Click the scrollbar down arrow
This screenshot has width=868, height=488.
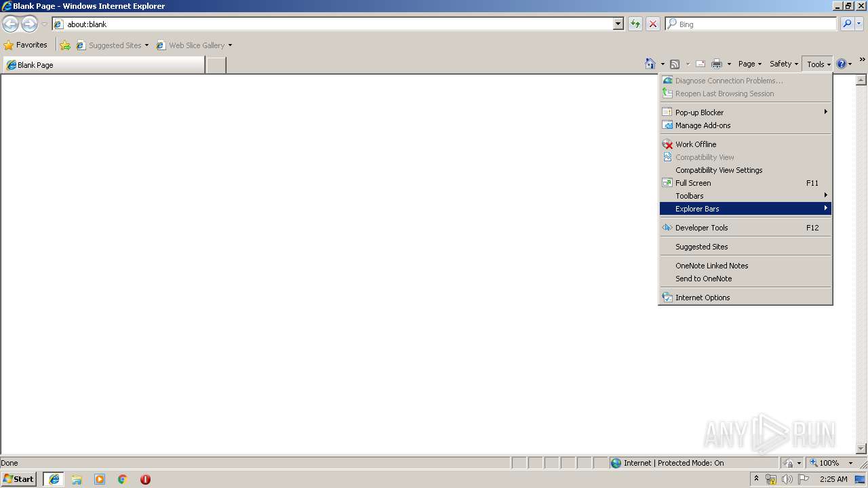861,449
